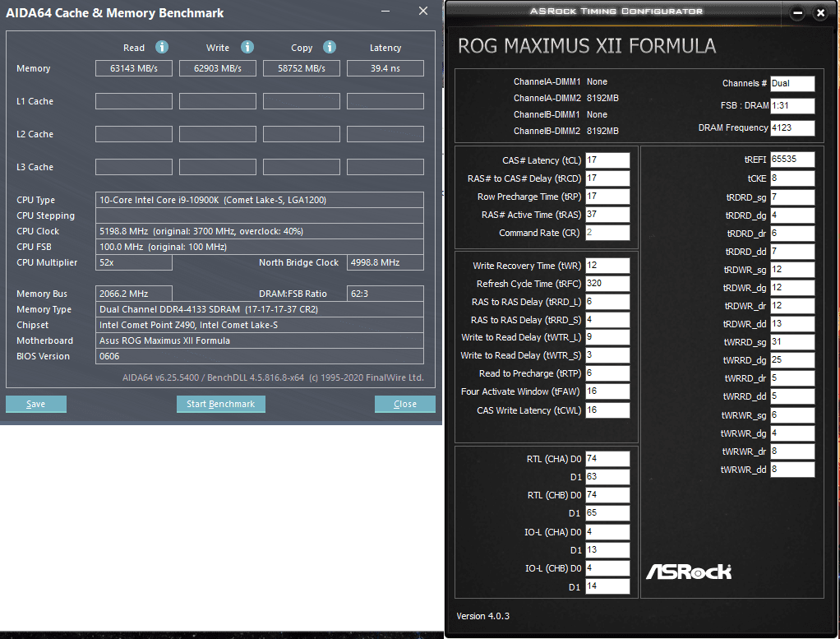This screenshot has height=639, width=840.
Task: Click the Motherboard name field in AIDA64
Action: pos(259,340)
